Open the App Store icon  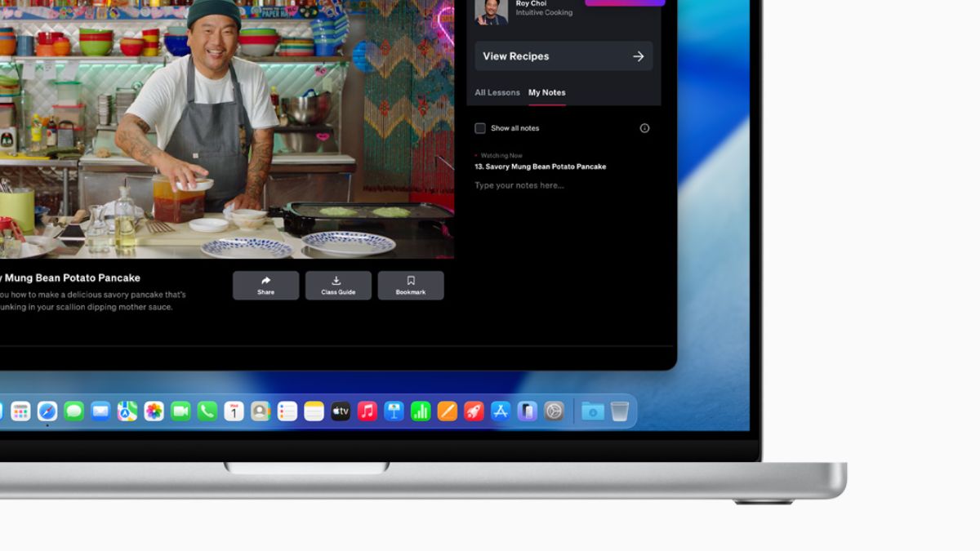click(x=501, y=411)
